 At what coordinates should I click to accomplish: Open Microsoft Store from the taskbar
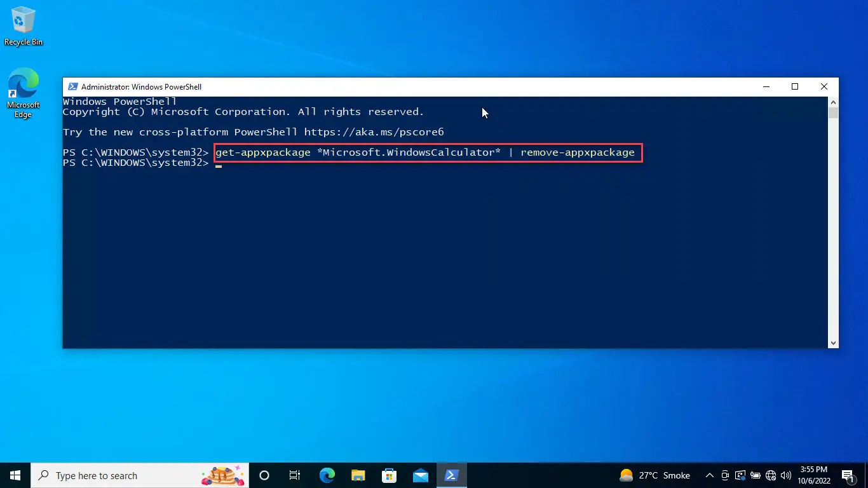click(389, 475)
